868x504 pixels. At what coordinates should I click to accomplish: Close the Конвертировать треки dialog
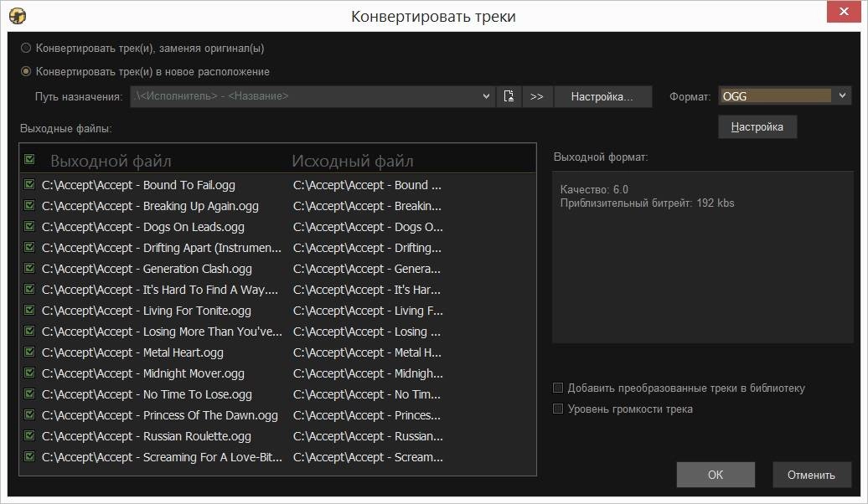(x=844, y=12)
